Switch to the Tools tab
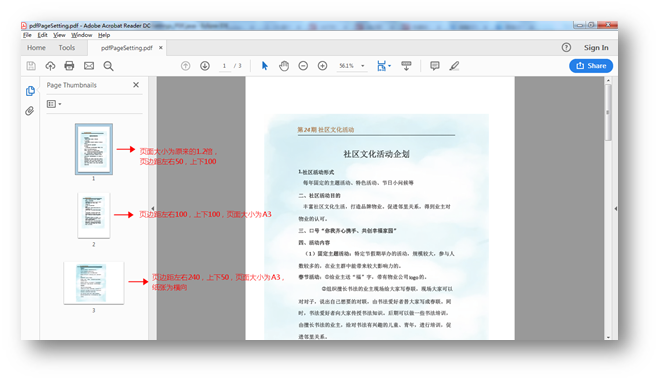 [x=67, y=48]
